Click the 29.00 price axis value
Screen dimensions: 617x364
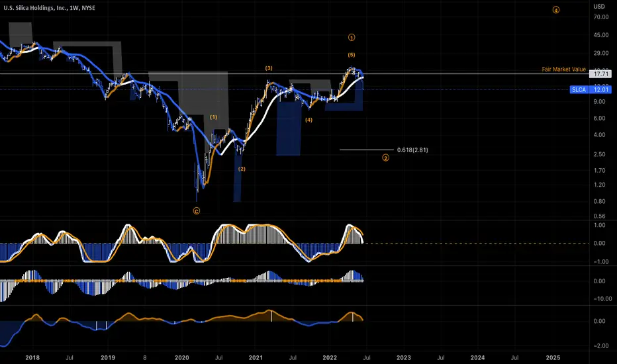pyautogui.click(x=601, y=53)
